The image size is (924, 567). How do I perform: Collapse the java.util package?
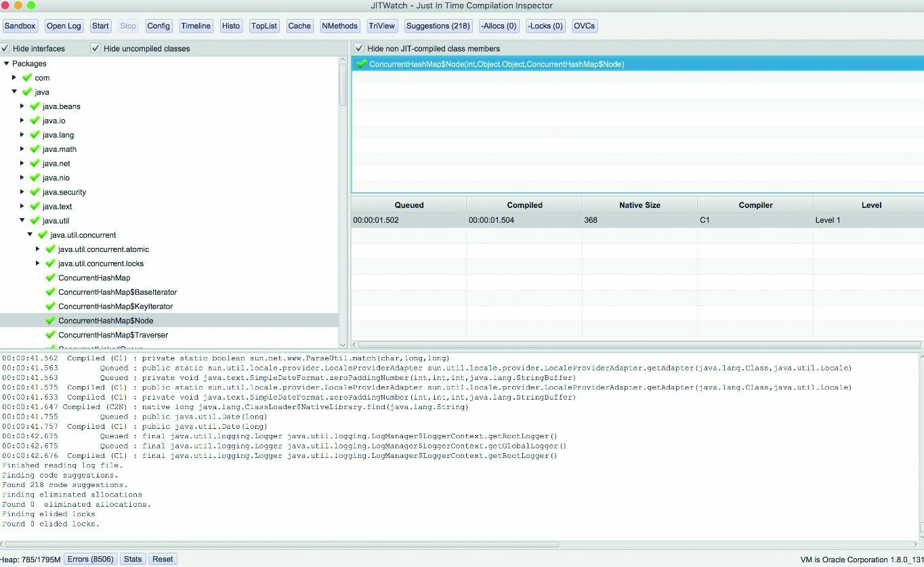click(x=22, y=220)
